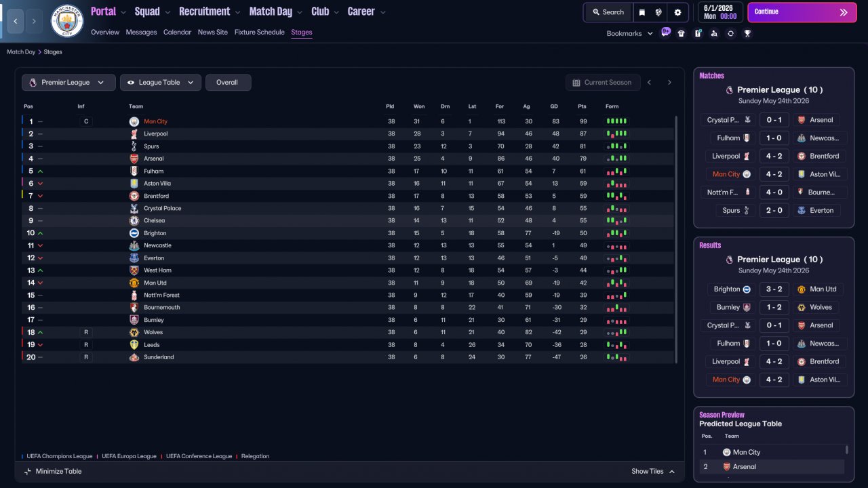
Task: Open the Aston Villa team link in table
Action: click(x=157, y=183)
